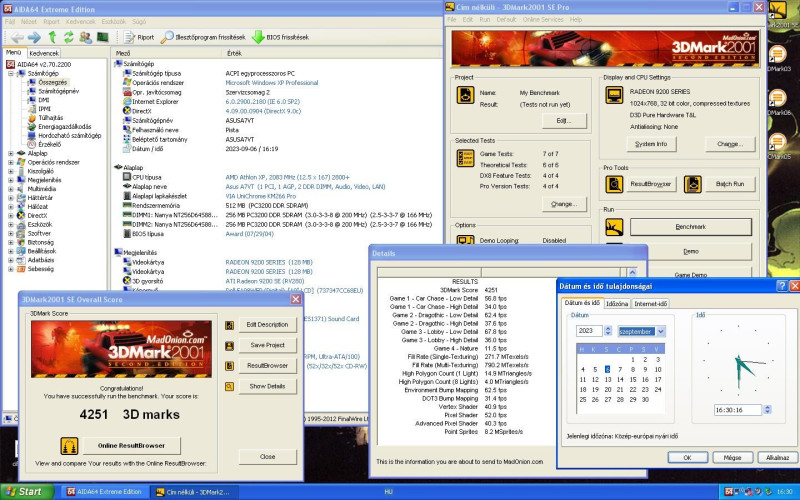Open the Riport toolbar item in AIDA64
The width and height of the screenshot is (800, 500).
(139, 37)
